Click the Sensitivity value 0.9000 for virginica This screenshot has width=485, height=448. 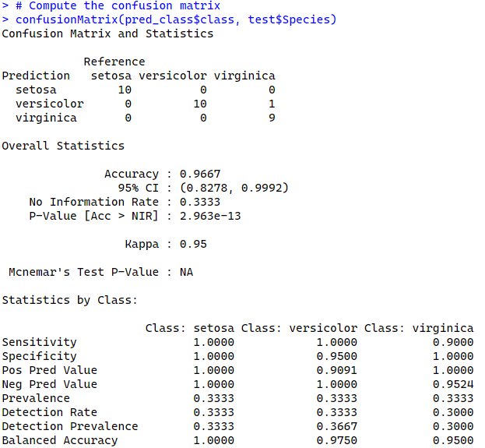(x=453, y=342)
